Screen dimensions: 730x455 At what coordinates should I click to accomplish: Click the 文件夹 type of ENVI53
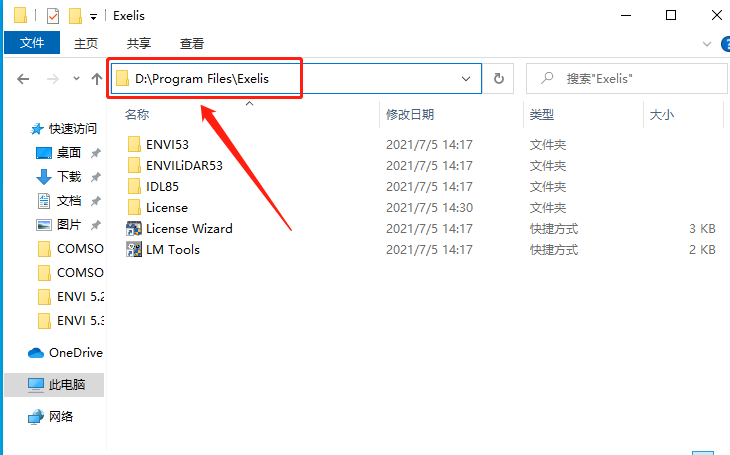(x=548, y=145)
